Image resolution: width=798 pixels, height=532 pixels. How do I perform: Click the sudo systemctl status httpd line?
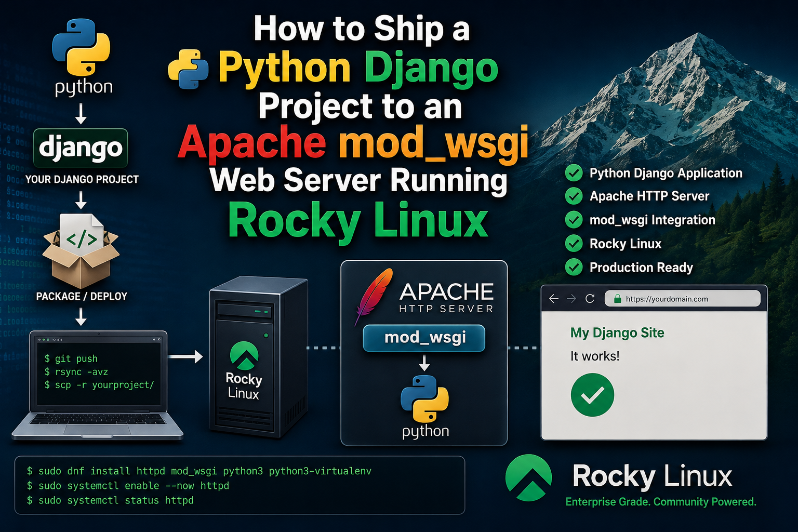(x=110, y=500)
